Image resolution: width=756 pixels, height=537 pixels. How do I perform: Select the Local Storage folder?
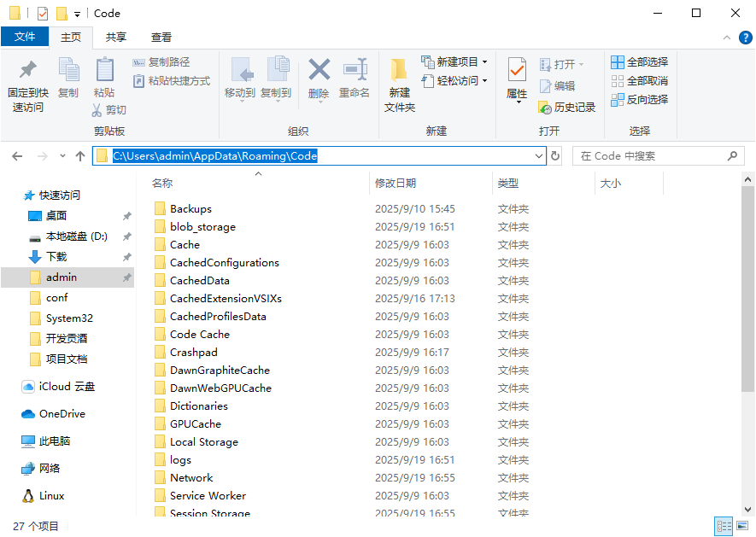196,442
